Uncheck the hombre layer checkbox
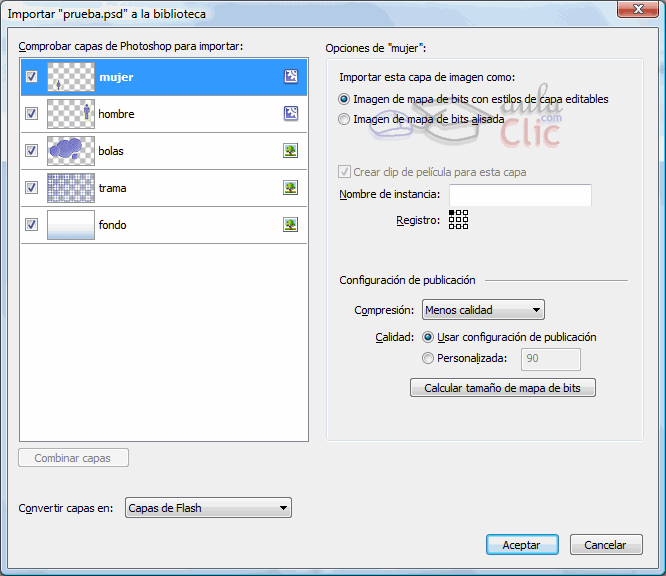 coord(31,114)
